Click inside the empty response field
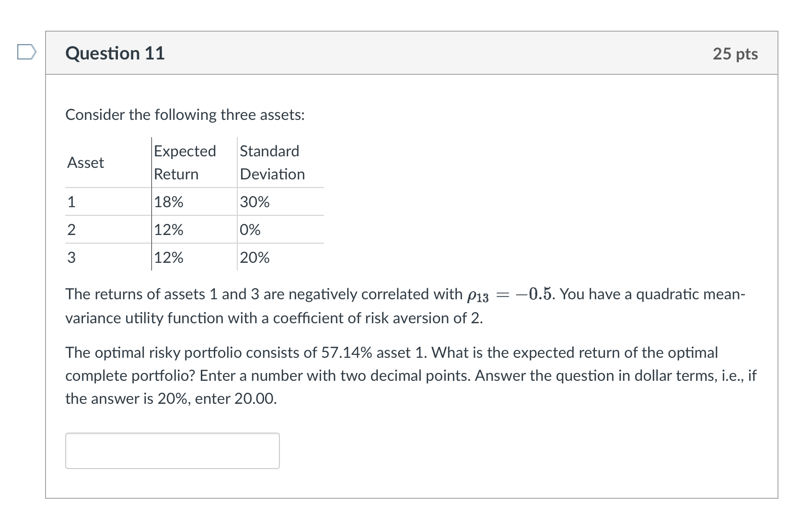The width and height of the screenshot is (812, 517). coord(172,450)
